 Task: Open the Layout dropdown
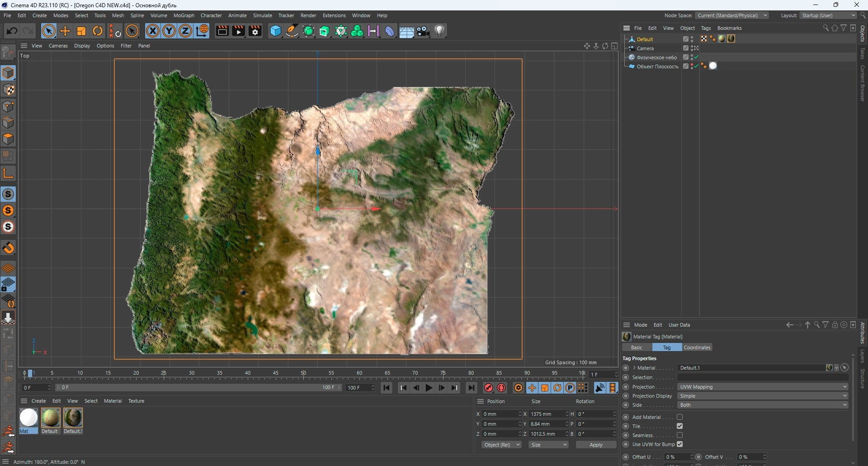click(828, 15)
